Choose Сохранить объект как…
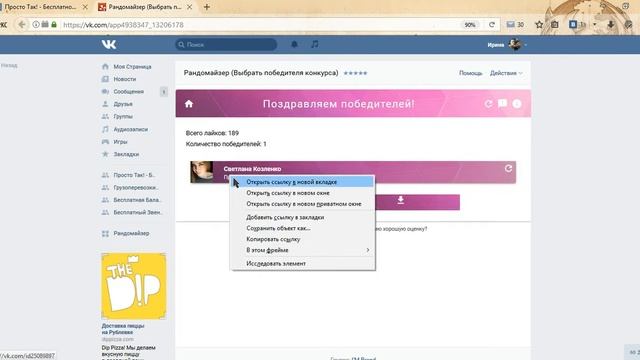This screenshot has width=640, height=360. 302,228
